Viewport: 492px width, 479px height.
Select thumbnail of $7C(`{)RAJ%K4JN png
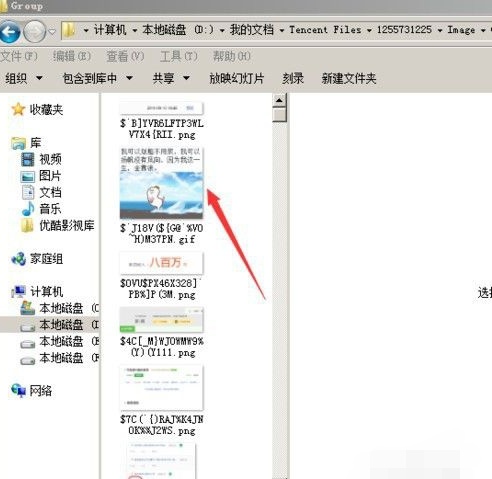point(161,388)
